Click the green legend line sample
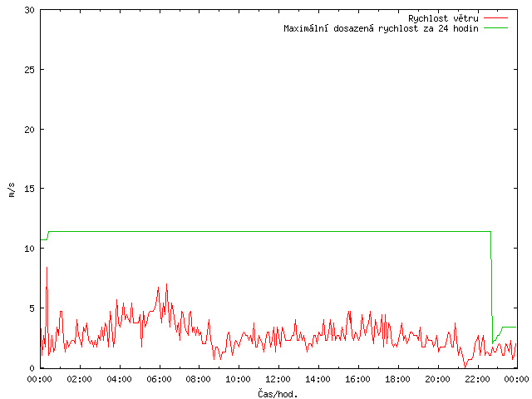Image resolution: width=532 pixels, height=399 pixels. (x=495, y=27)
